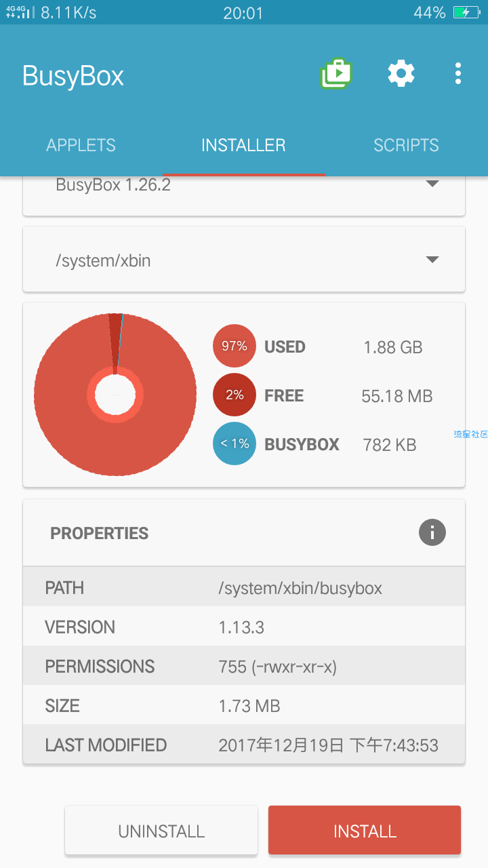Click the 1.13.3 version value
The height and width of the screenshot is (868, 488).
241,627
